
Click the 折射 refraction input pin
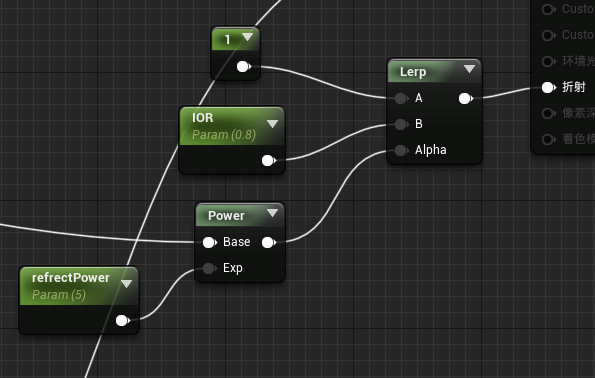[549, 88]
